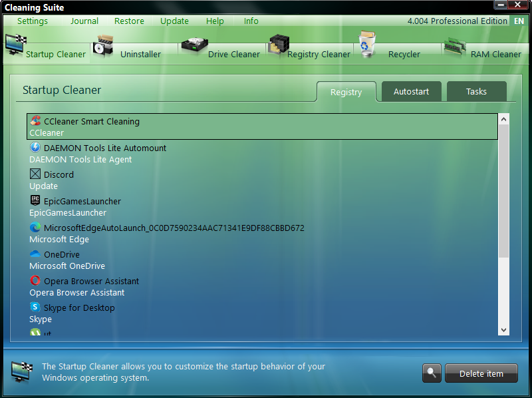This screenshot has width=532, height=398.
Task: Click the EN language selector
Action: (519, 21)
